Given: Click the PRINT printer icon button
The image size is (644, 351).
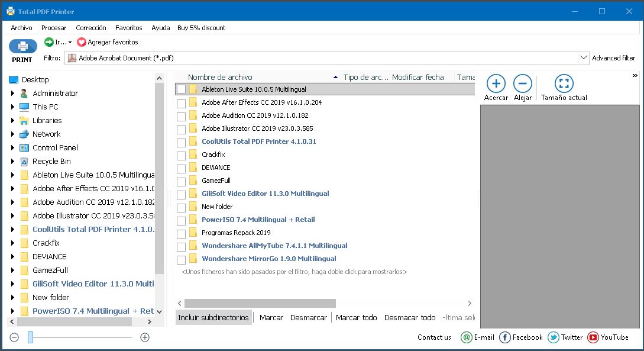Looking at the screenshot, I should [23, 46].
